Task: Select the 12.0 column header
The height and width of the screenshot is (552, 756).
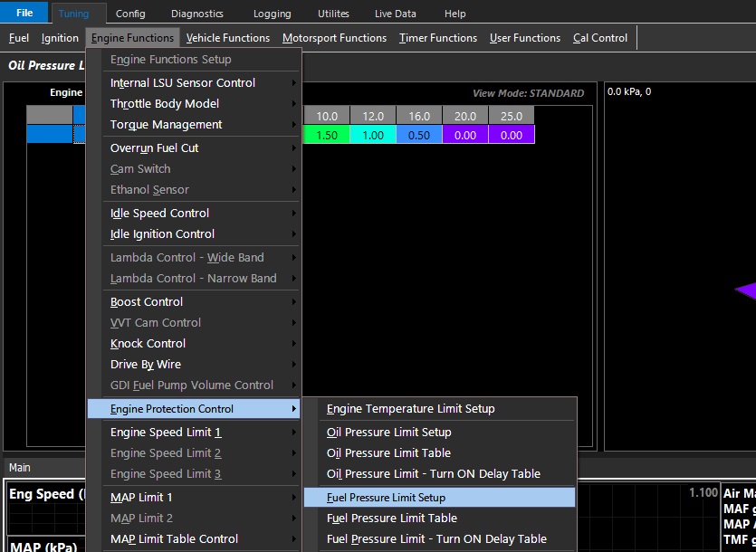Action: coord(373,116)
